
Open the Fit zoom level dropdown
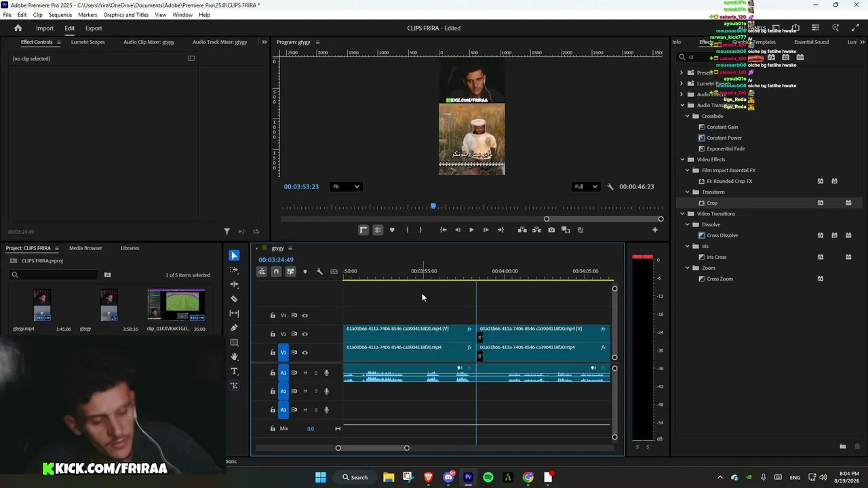click(346, 186)
